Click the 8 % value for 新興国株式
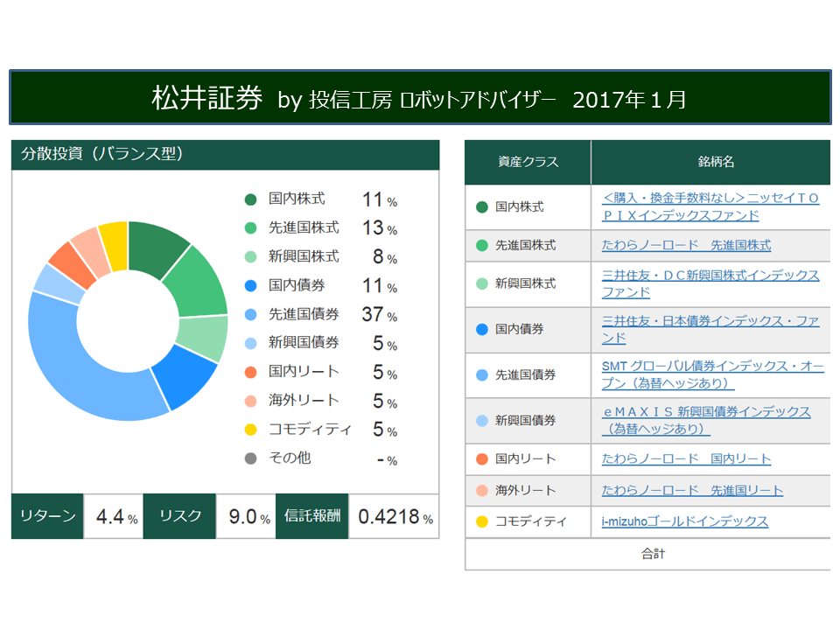The image size is (840, 630). pyautogui.click(x=385, y=257)
